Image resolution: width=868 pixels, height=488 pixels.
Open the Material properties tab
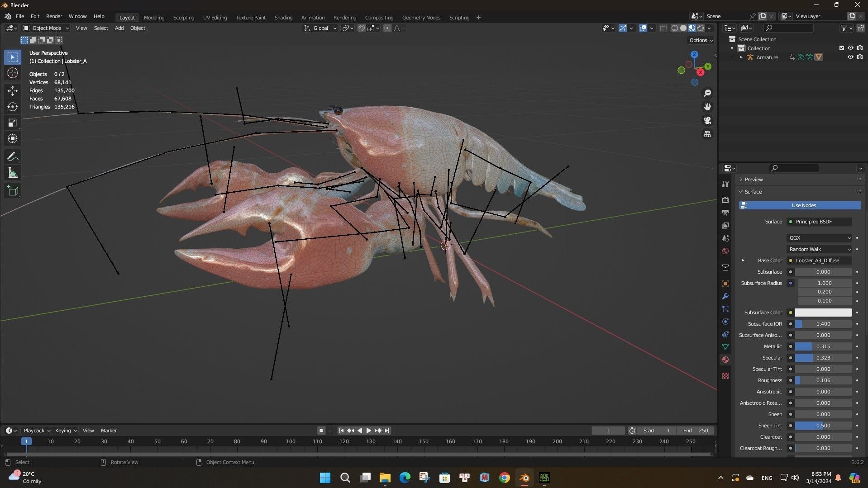tap(725, 360)
